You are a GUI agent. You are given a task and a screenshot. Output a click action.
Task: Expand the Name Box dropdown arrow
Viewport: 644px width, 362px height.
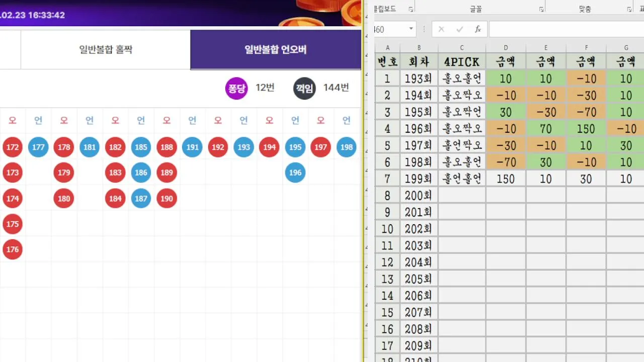(x=411, y=29)
